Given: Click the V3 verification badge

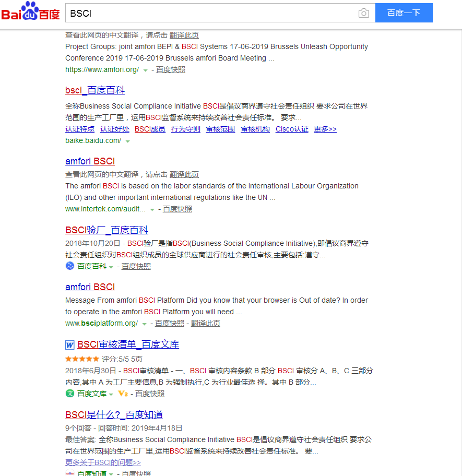Looking at the screenshot, I should tap(123, 394).
